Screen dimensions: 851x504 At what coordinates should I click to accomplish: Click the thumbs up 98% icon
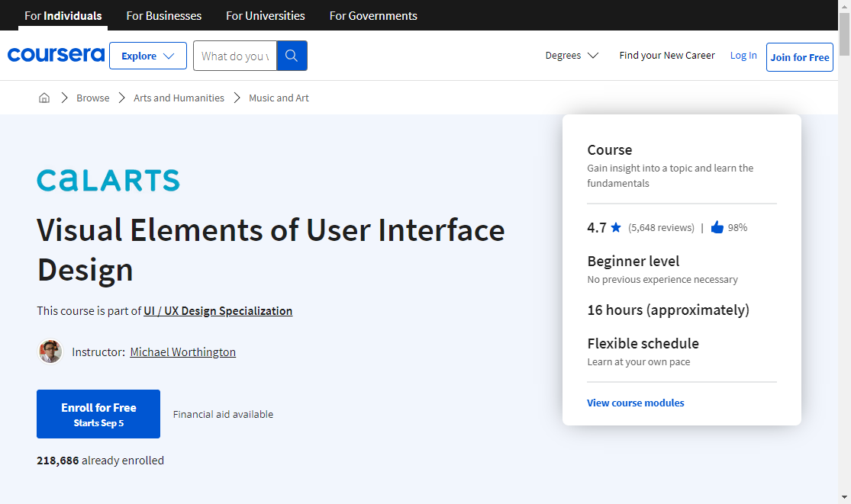[x=717, y=227]
